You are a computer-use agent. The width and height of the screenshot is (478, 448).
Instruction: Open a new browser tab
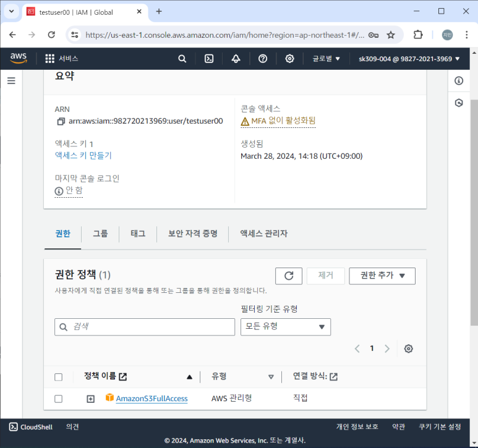tap(159, 12)
